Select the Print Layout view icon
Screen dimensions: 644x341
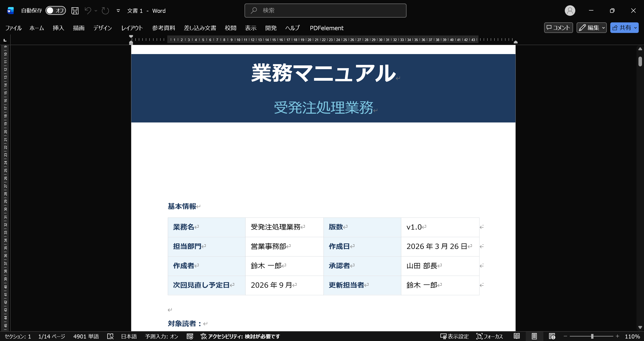(534, 336)
